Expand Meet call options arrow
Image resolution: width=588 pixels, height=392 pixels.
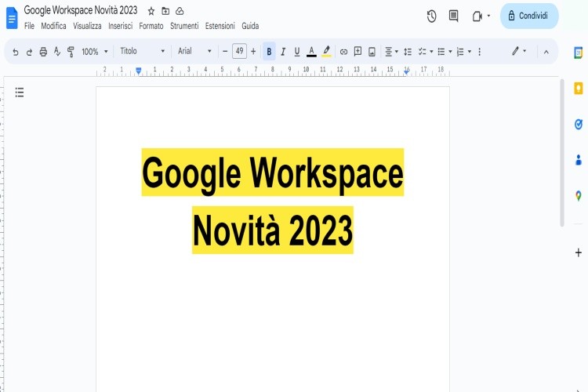[488, 16]
